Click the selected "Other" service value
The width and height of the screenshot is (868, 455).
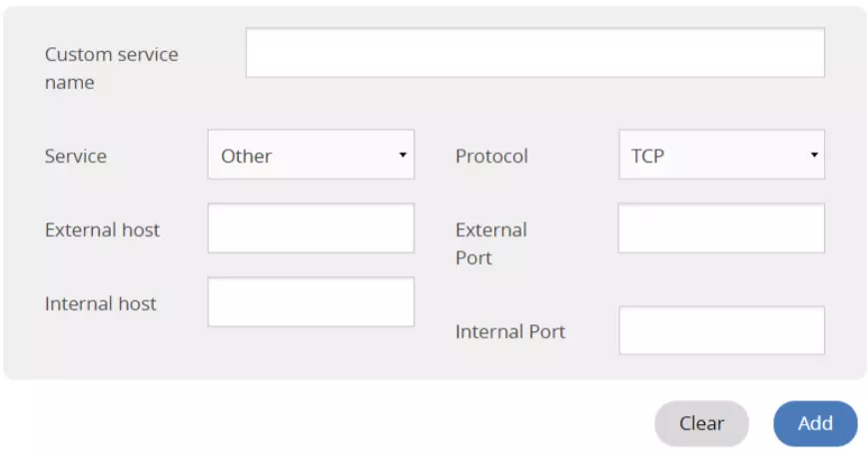247,157
